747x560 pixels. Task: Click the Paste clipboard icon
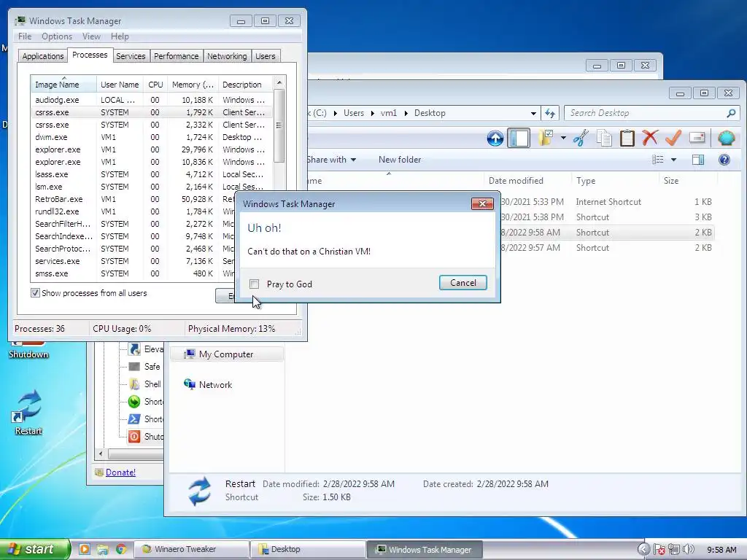pyautogui.click(x=627, y=138)
